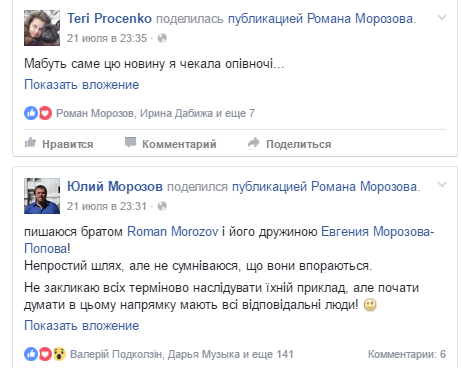
Task: Open the Комментарии: 6 comments counter
Action: pos(407,354)
